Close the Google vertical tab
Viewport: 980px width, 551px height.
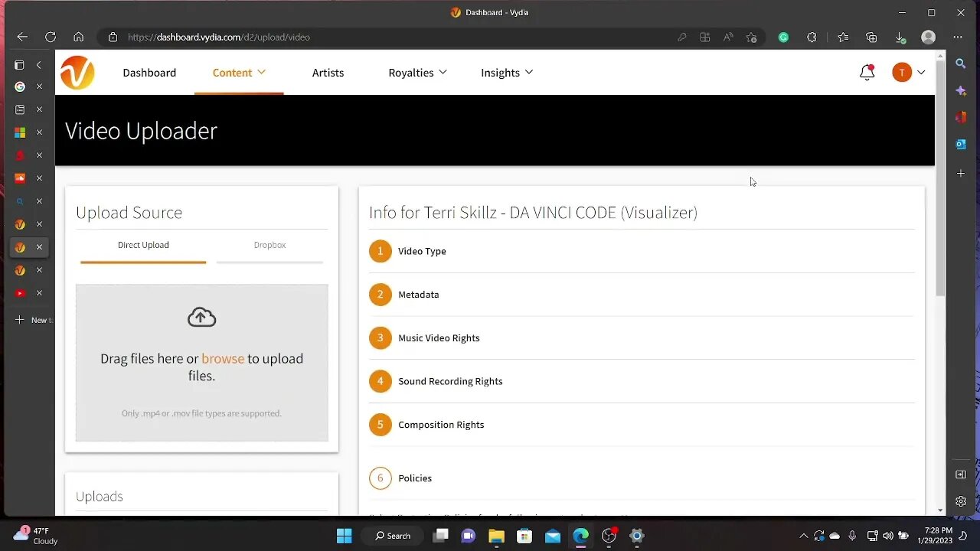click(39, 86)
